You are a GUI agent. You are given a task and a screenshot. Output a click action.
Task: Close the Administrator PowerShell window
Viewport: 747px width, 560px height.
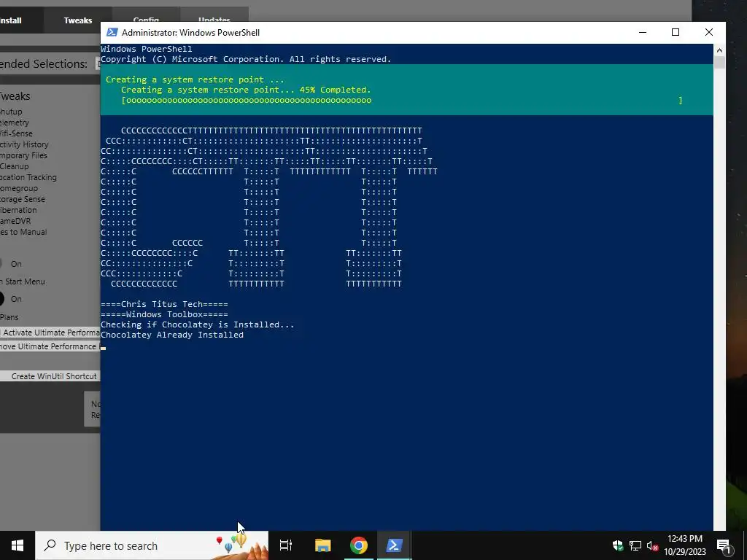(709, 32)
